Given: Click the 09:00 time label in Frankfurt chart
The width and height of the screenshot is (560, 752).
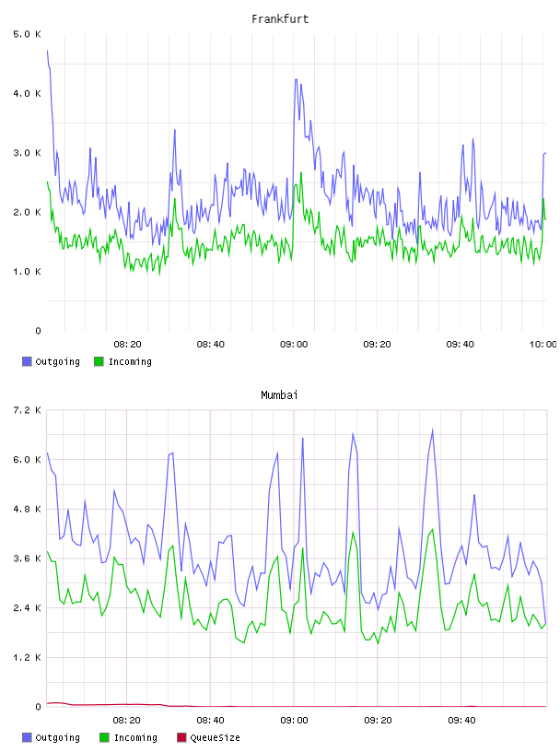Looking at the screenshot, I should pyautogui.click(x=294, y=345).
